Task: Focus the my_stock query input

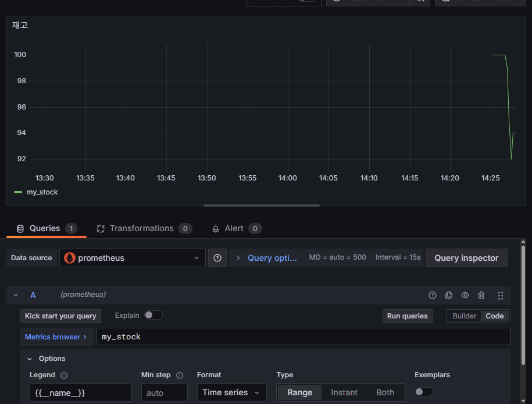Action: point(303,336)
